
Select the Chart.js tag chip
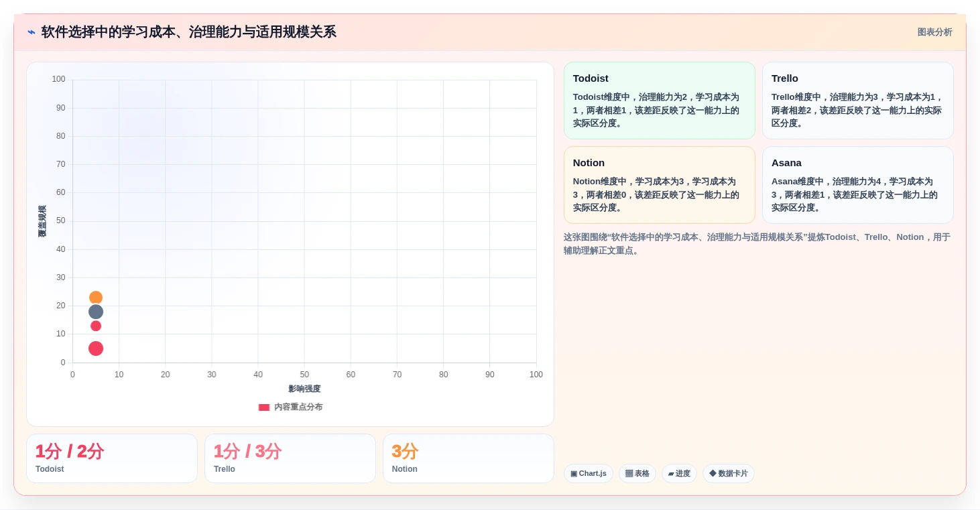(x=589, y=474)
